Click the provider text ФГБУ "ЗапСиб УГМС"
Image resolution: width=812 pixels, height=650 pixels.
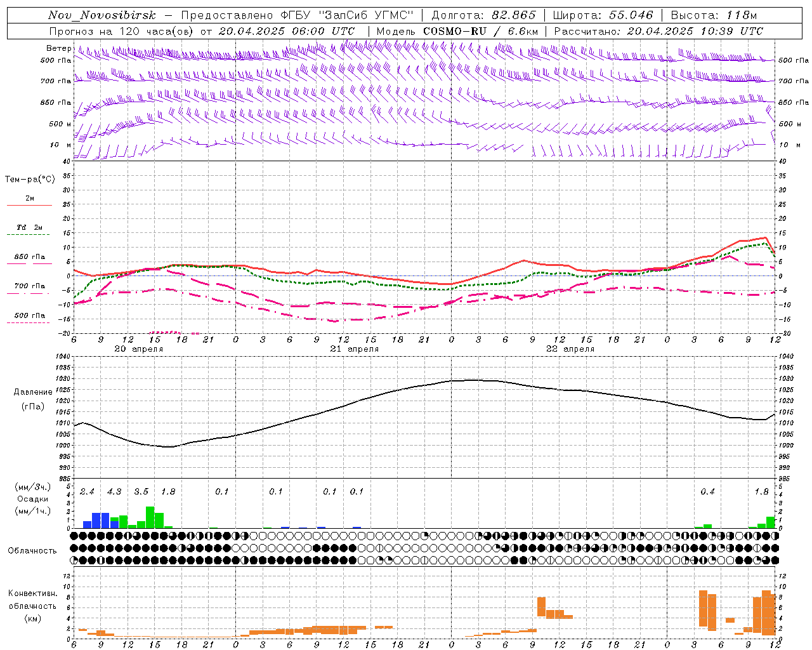coord(348,15)
